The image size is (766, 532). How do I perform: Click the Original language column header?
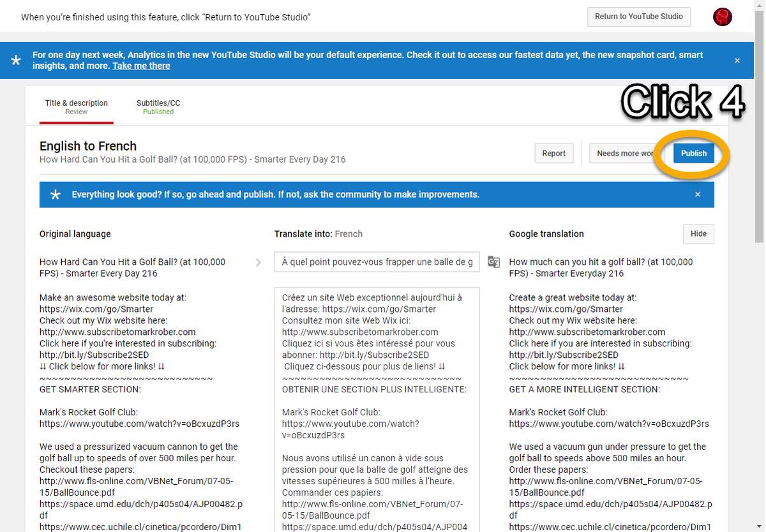coord(75,234)
